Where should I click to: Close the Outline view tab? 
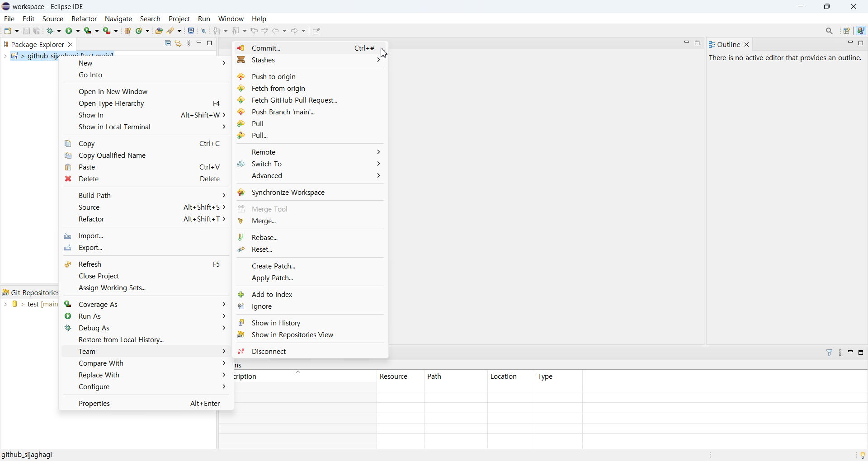747,44
